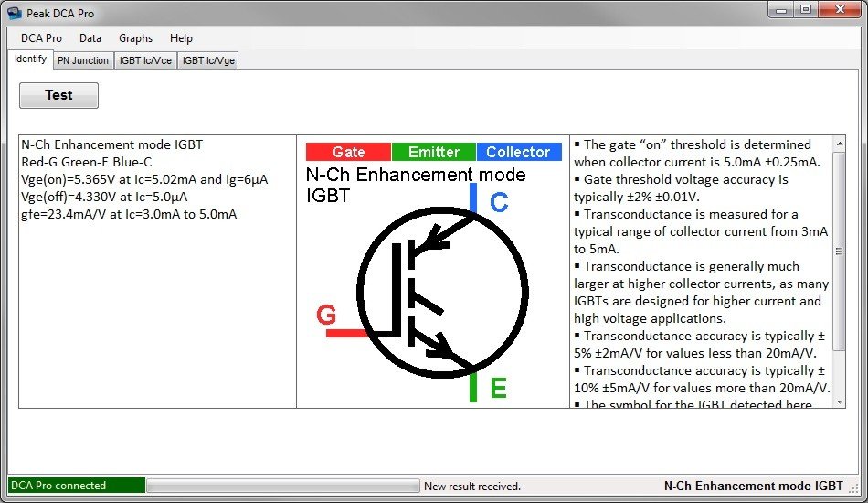This screenshot has height=503, width=868.
Task: Open the Data menu
Action: pos(90,38)
